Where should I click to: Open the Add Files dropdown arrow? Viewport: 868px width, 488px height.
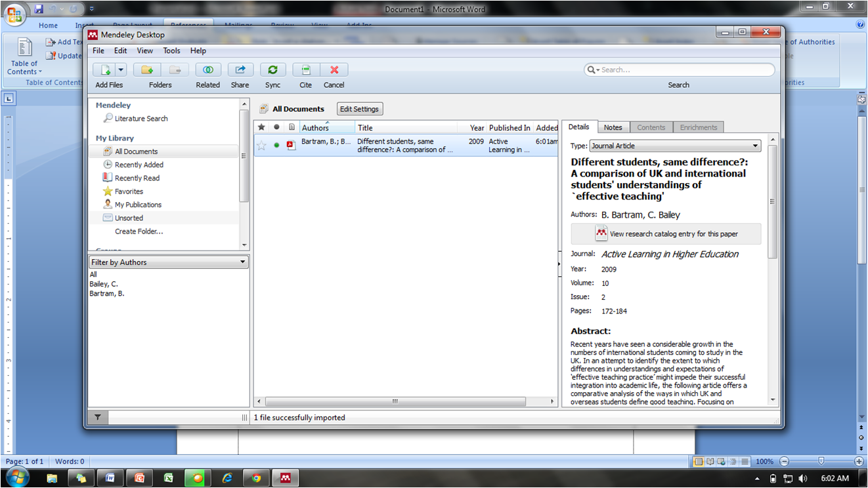pos(121,70)
